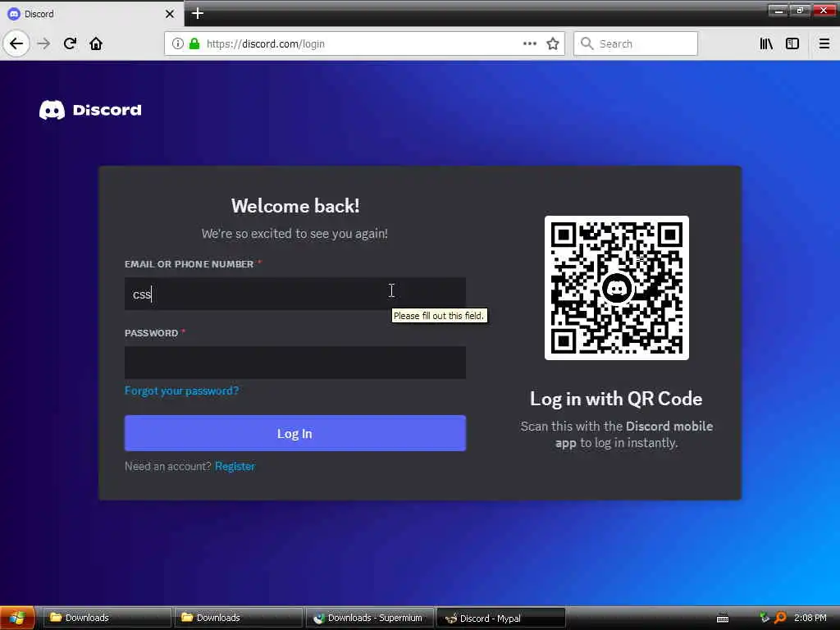Click the Discord logo at top left
840x630 pixels.
[x=90, y=110]
